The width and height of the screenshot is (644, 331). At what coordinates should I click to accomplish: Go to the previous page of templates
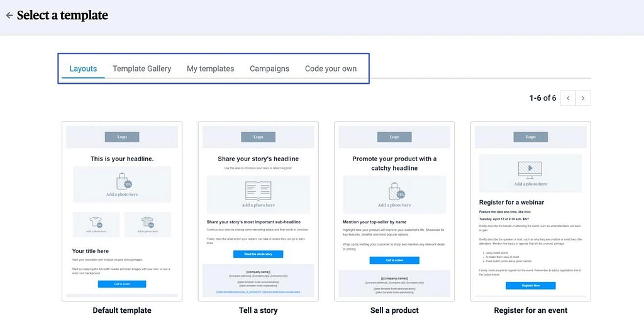pyautogui.click(x=568, y=98)
